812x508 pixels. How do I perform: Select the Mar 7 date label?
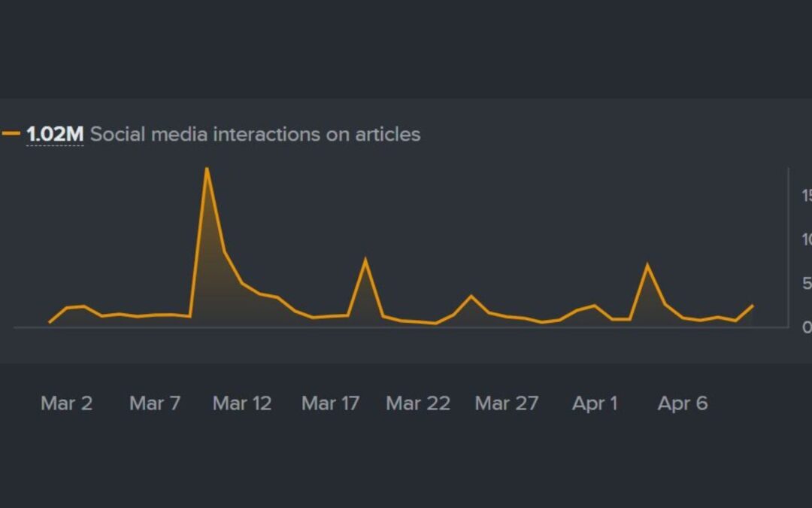[155, 403]
